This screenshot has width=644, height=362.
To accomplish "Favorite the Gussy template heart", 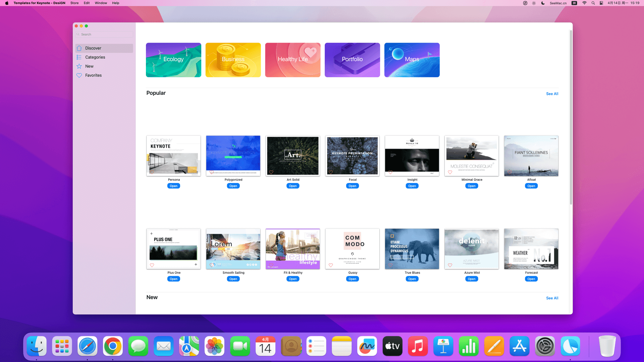I will (331, 265).
